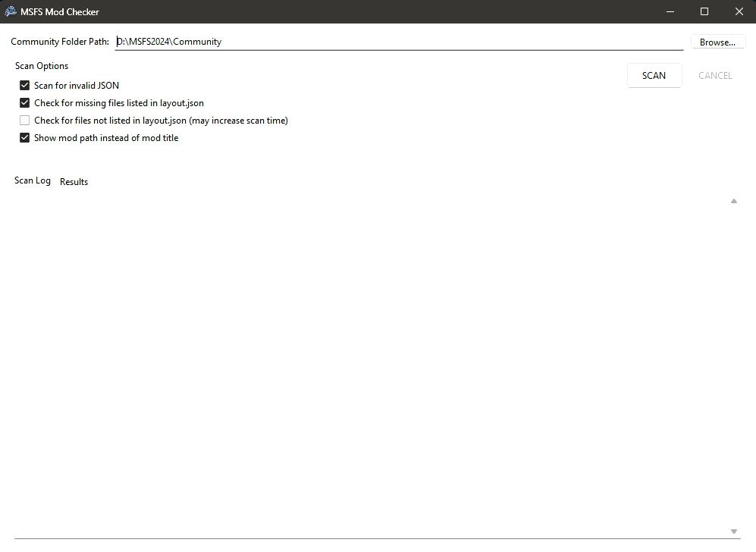Screen dimensions: 756x552
Task: Switch to the Results tab
Action: coord(74,181)
